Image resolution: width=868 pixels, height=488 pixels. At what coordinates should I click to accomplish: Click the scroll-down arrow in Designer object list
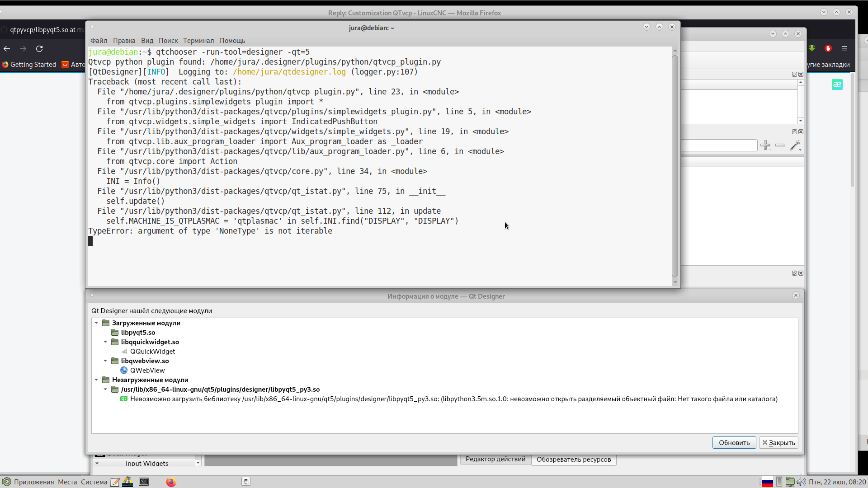[x=801, y=121]
